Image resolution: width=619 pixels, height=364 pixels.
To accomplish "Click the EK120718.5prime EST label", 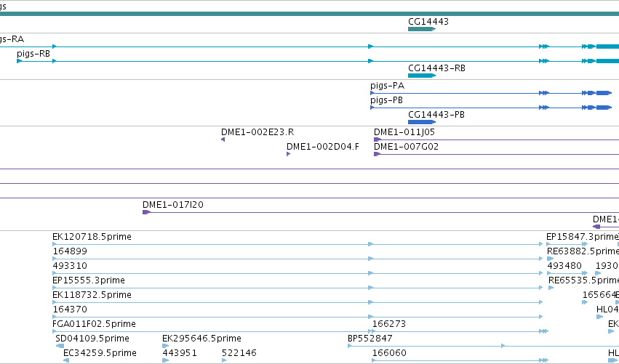I will (92, 237).
